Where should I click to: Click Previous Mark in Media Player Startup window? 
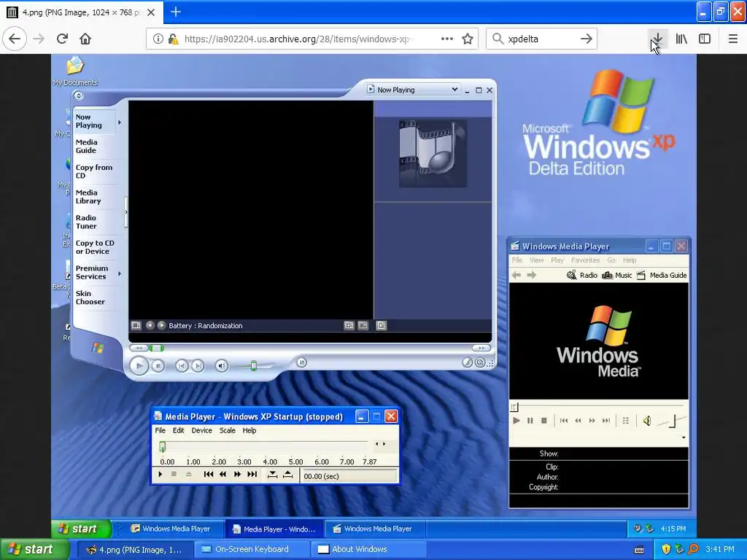(208, 474)
